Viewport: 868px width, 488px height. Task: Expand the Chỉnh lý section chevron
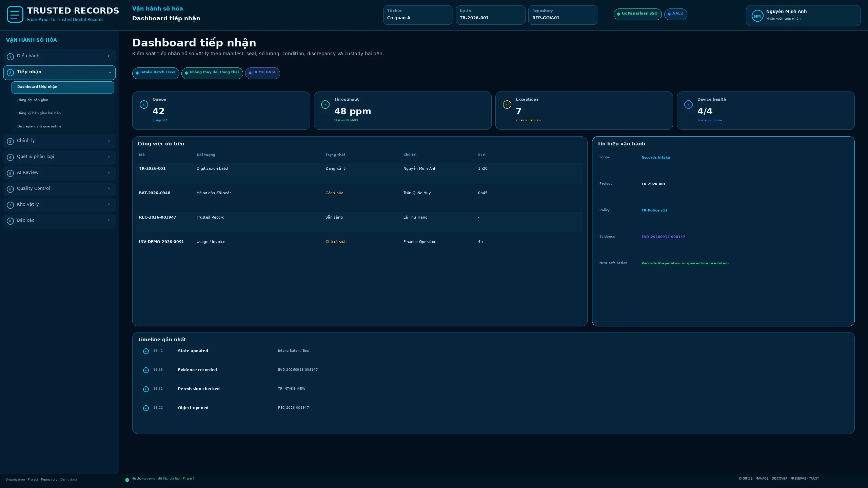pos(109,141)
